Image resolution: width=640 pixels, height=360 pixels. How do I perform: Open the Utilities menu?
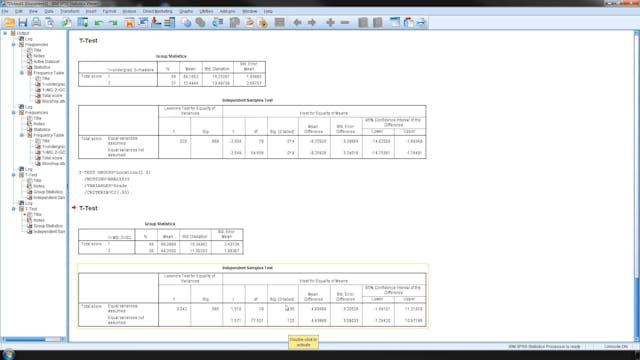(x=207, y=11)
